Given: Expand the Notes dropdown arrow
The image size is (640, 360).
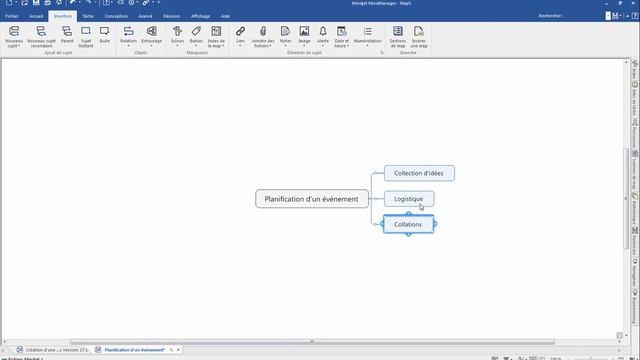Looking at the screenshot, I should pos(285,46).
